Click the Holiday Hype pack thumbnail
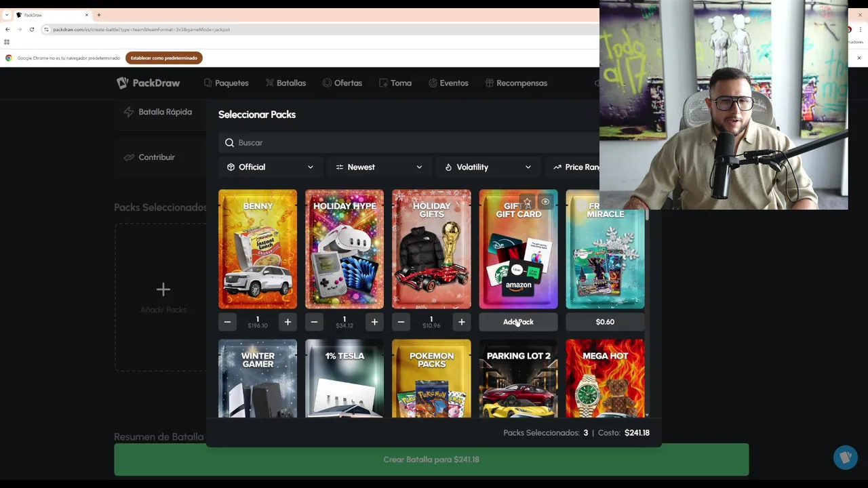Screen dimensions: 868x488 tap(344, 249)
